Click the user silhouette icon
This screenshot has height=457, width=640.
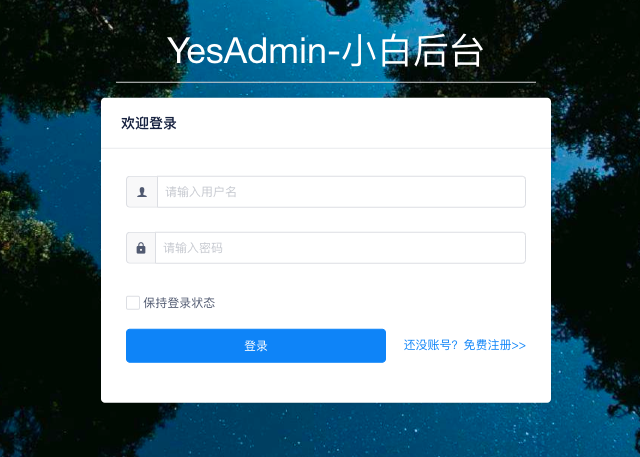(142, 192)
